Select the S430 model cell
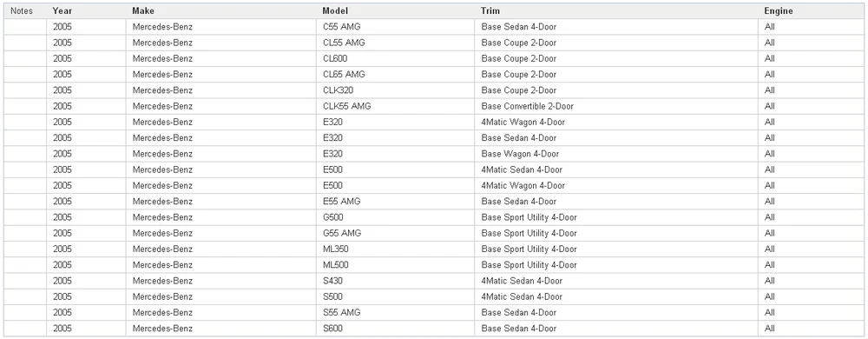 pyautogui.click(x=395, y=281)
